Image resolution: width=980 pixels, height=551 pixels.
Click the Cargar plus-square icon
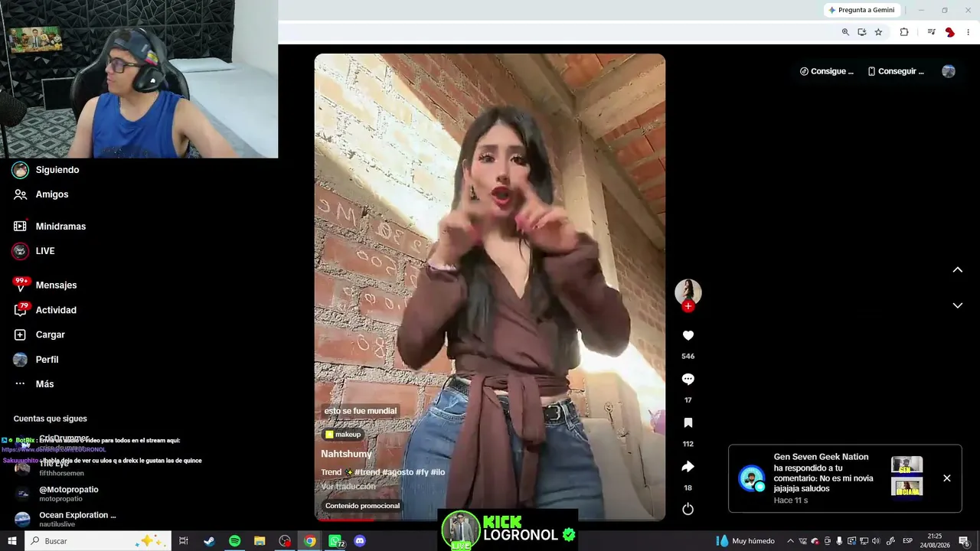tap(21, 334)
